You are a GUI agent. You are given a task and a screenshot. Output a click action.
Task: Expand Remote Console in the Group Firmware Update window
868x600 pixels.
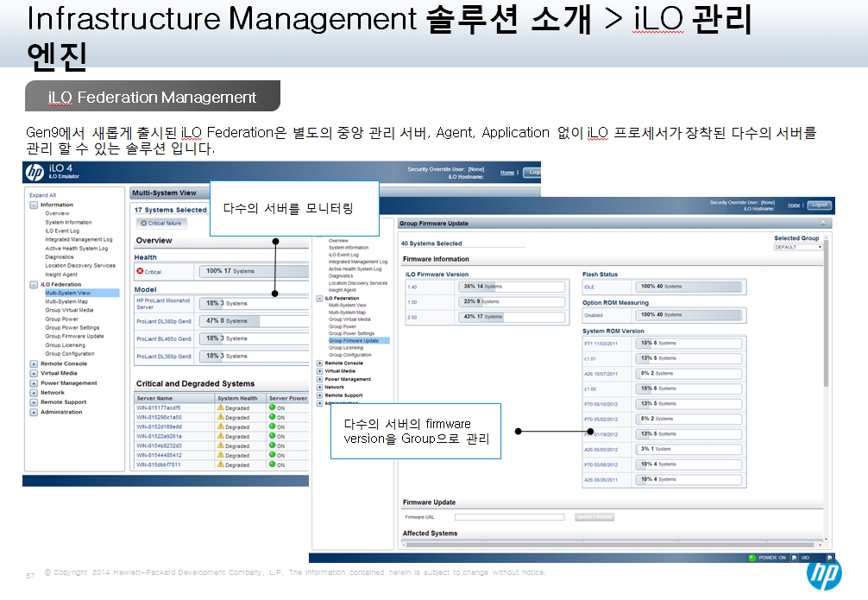pos(319,363)
